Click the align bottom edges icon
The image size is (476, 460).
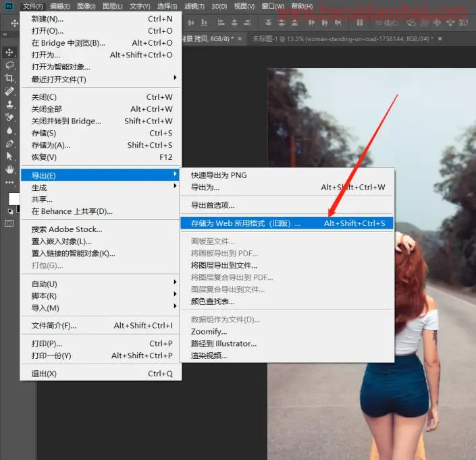click(205, 22)
